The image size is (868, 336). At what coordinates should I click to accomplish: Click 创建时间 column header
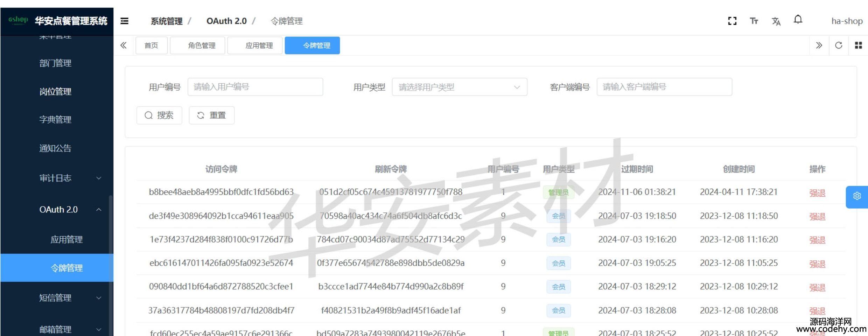coord(739,169)
